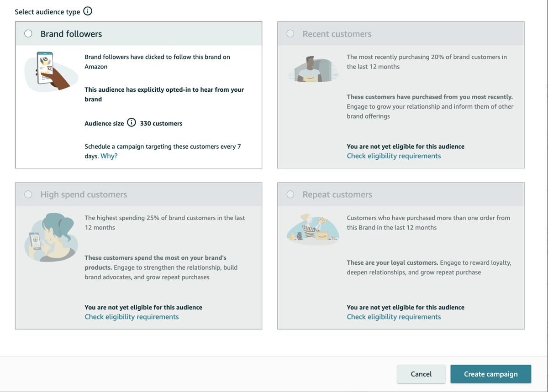This screenshot has height=392, width=548.
Task: Click 'The most recently purchasing 20%' description
Action: click(x=427, y=62)
